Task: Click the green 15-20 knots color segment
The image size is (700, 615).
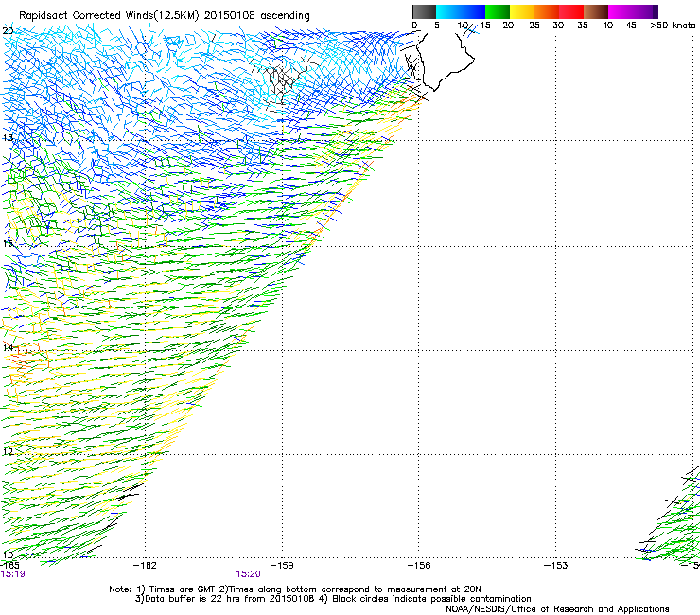Action: (x=498, y=11)
